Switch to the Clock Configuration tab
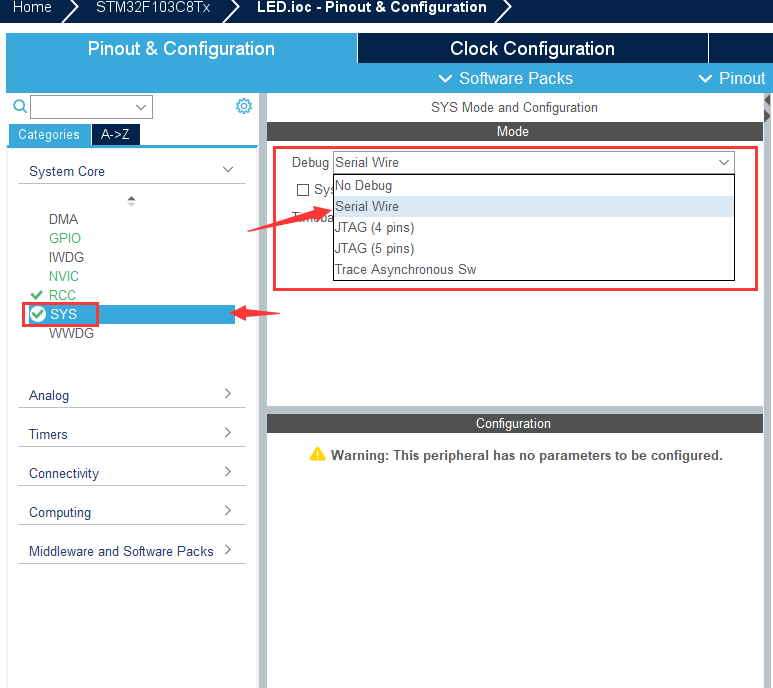This screenshot has height=688, width=773. (x=532, y=49)
